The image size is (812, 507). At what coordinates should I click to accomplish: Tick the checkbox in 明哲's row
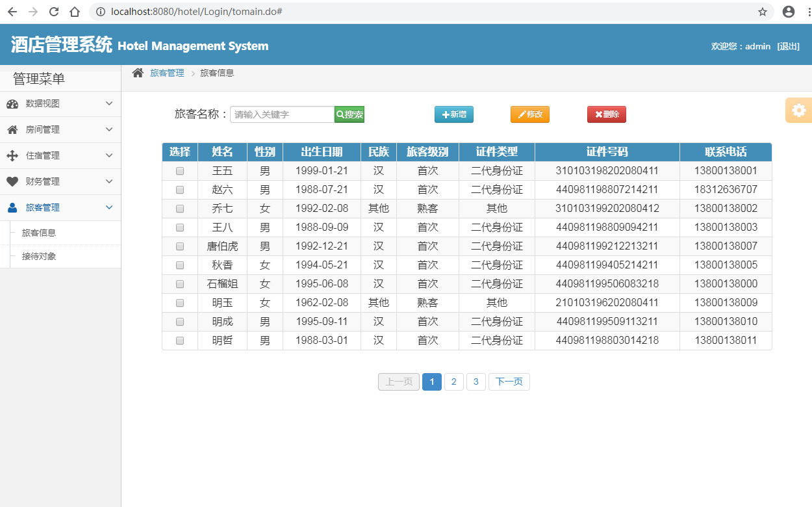pos(179,340)
